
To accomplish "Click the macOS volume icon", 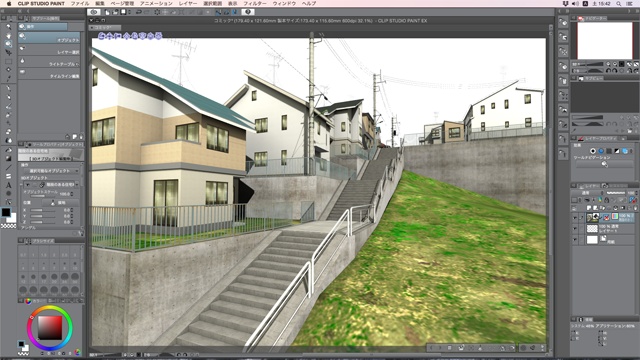I will (576, 3).
